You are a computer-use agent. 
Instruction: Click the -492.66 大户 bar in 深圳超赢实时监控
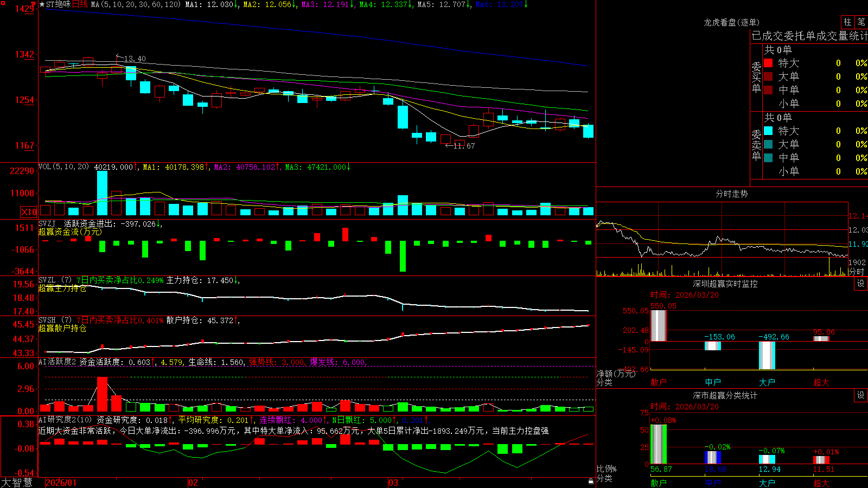pyautogui.click(x=767, y=355)
